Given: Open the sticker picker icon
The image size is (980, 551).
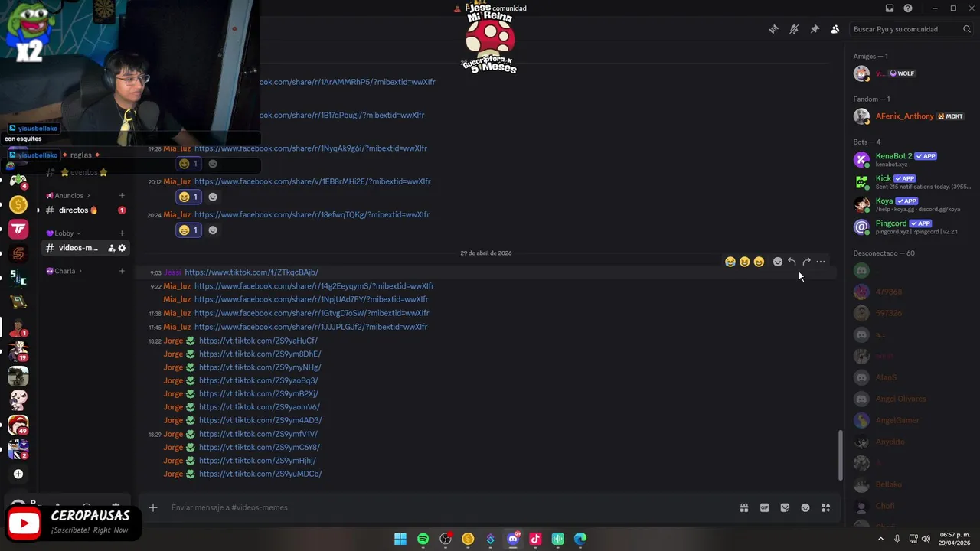Looking at the screenshot, I should tap(785, 507).
